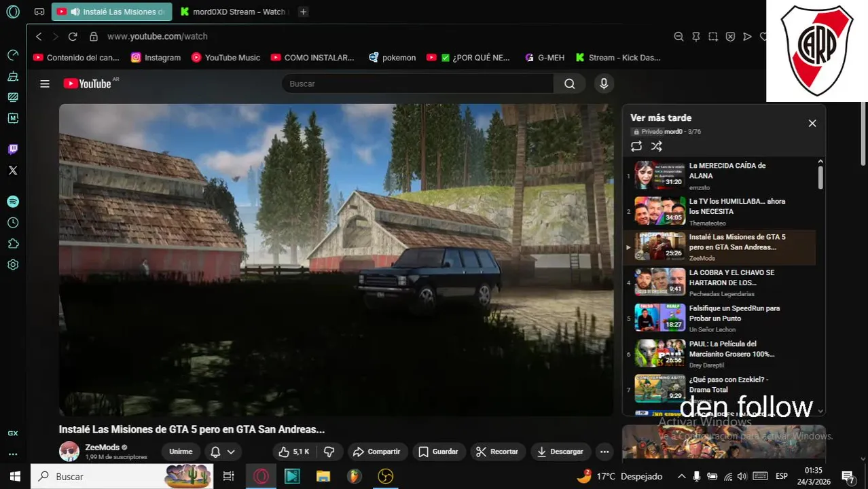Open Opera settings gear in sidebar
Image resolution: width=868 pixels, height=489 pixels.
coord(13,265)
